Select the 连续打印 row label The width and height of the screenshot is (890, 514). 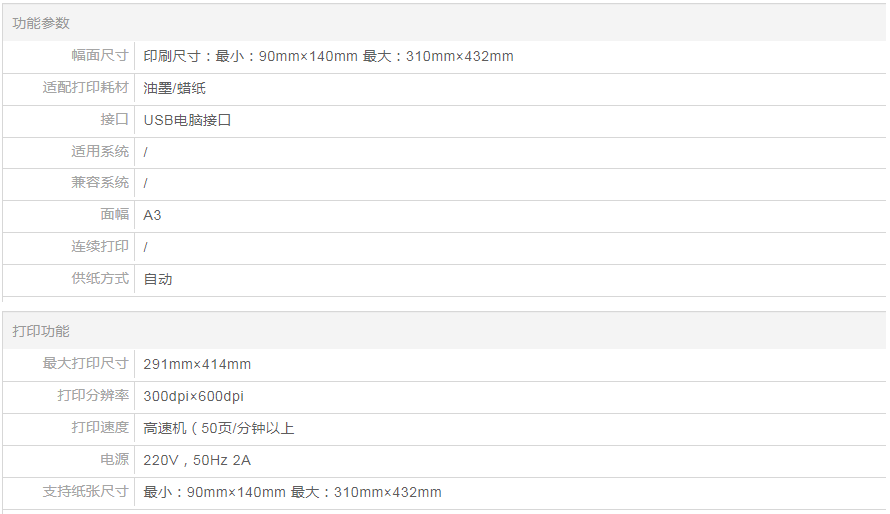coord(100,246)
